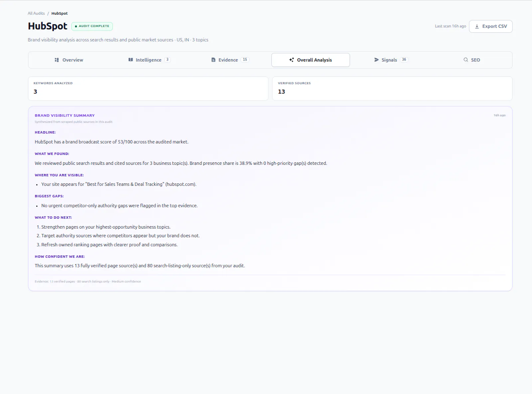The image size is (532, 394).
Task: Click the HubSpot page title
Action: [x=48, y=26]
